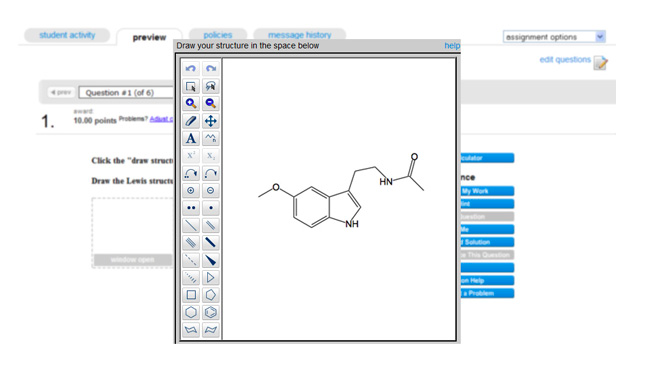The width and height of the screenshot is (669, 377).
Task: Click the indole NH atom label
Action: [x=352, y=224]
